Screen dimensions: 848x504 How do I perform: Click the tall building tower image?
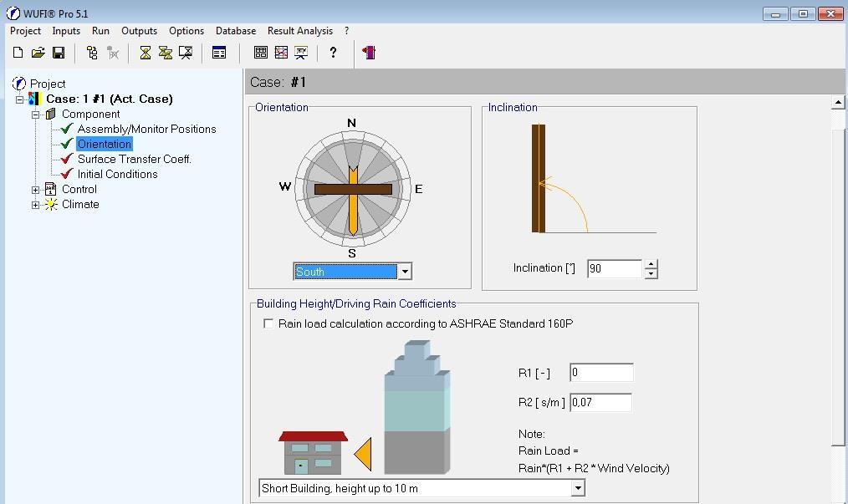(417, 407)
